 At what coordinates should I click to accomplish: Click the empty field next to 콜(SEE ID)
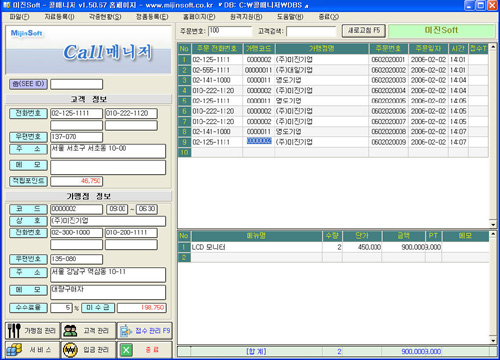coord(76,84)
